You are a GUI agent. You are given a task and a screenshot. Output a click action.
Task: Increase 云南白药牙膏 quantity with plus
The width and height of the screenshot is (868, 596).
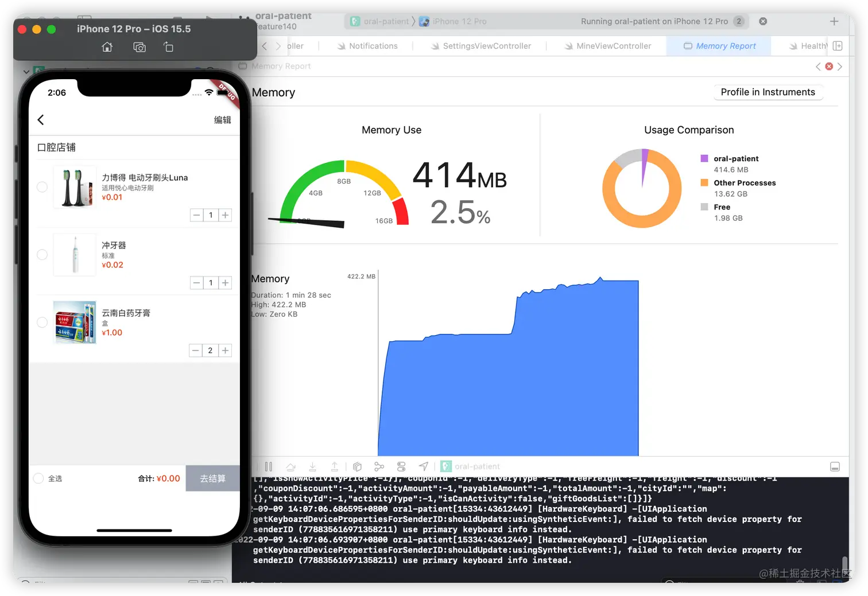click(x=226, y=350)
